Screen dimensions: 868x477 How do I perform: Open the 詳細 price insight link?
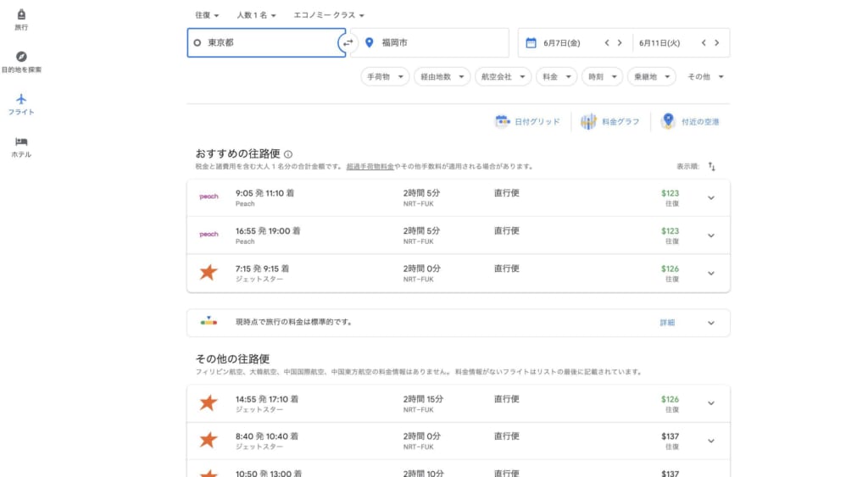tap(667, 323)
